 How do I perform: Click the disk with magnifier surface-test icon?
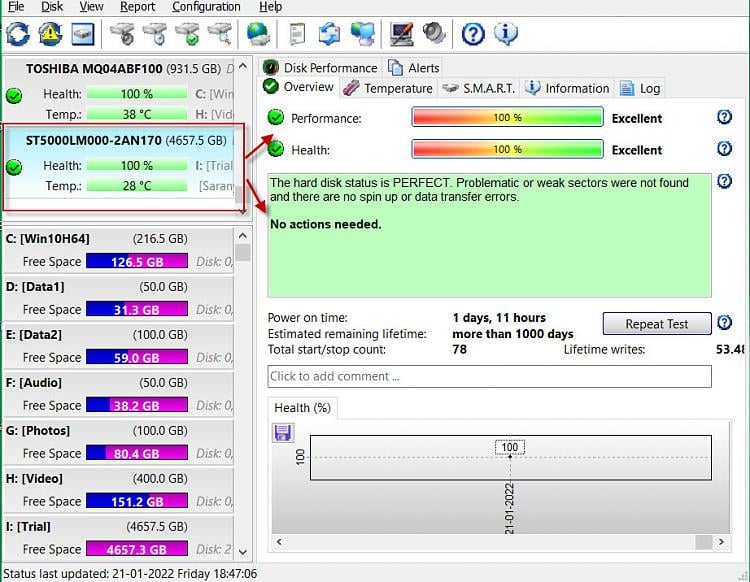coord(220,34)
